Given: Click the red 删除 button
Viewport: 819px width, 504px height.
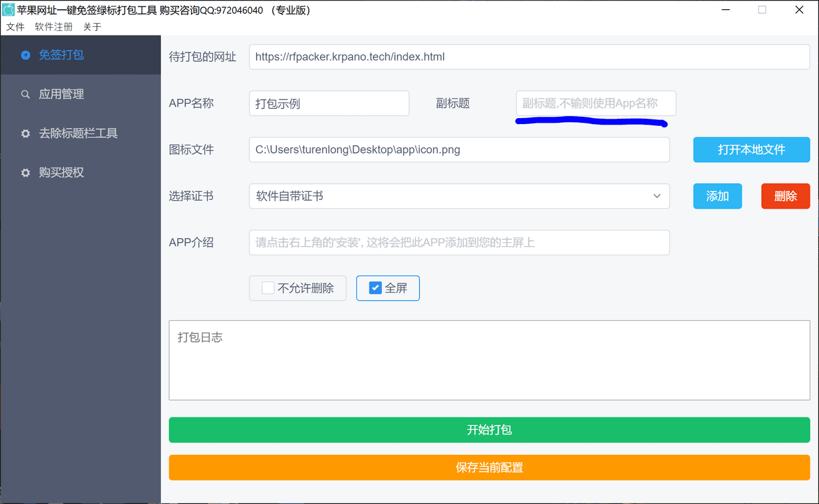Looking at the screenshot, I should [785, 196].
